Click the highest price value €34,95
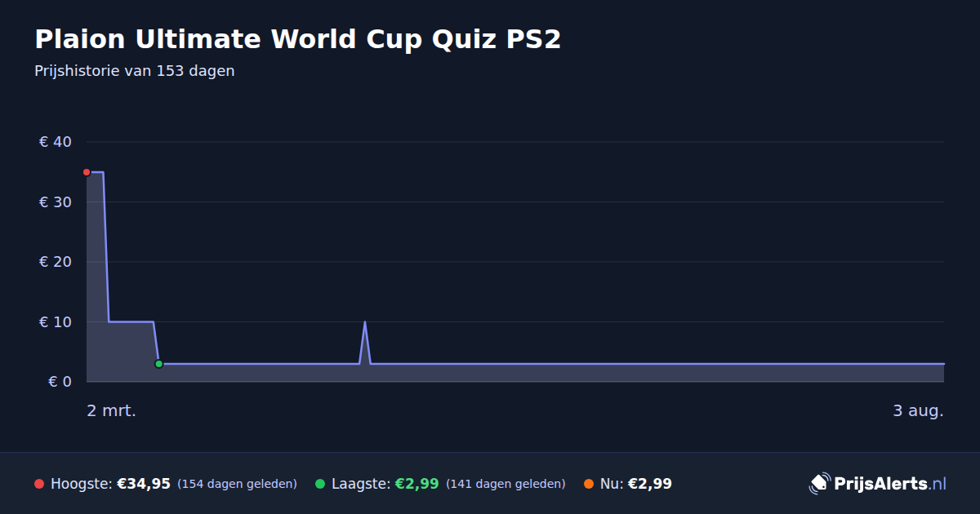 click(x=144, y=484)
